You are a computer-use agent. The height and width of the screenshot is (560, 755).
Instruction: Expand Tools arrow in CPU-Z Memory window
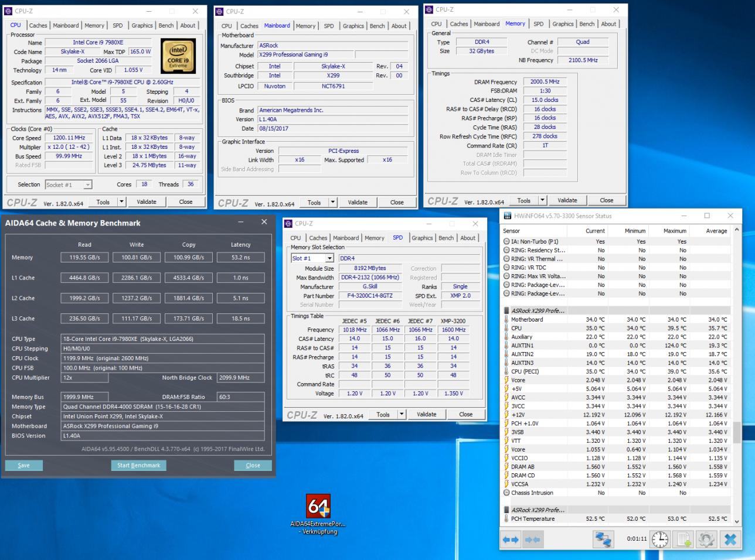[542, 200]
